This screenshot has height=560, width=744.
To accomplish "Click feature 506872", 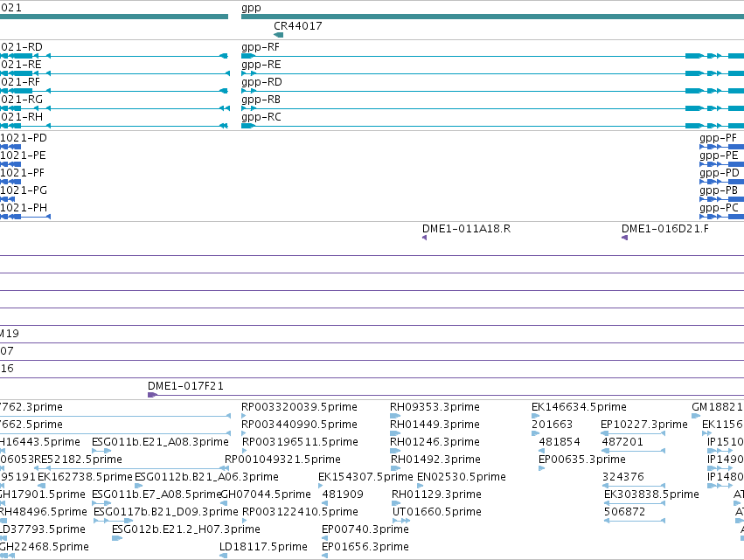I will (x=624, y=512).
